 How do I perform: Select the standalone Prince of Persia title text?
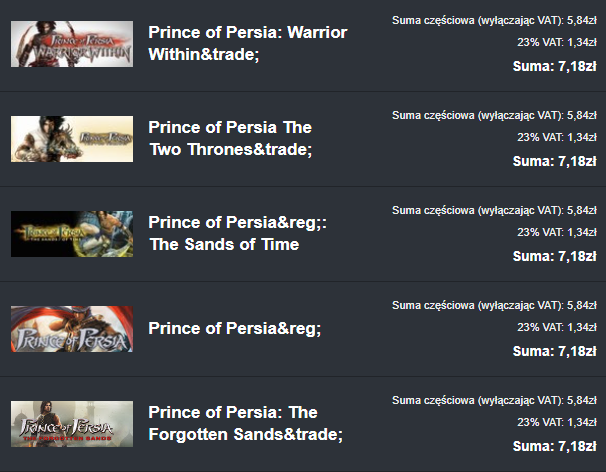[x=234, y=328]
